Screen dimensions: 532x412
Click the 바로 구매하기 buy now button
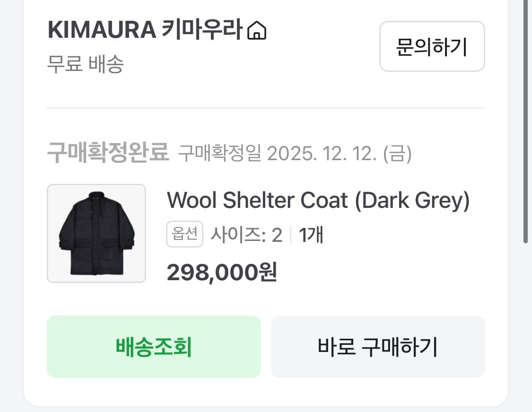point(377,347)
